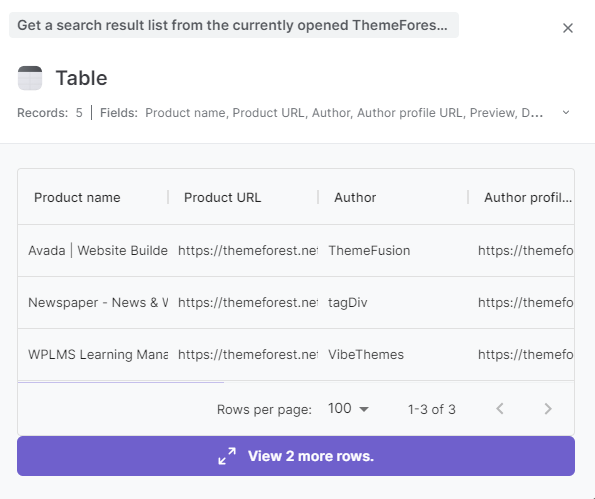The height and width of the screenshot is (499, 595).
Task: Click the Table icon beside the title
Action: click(30, 78)
